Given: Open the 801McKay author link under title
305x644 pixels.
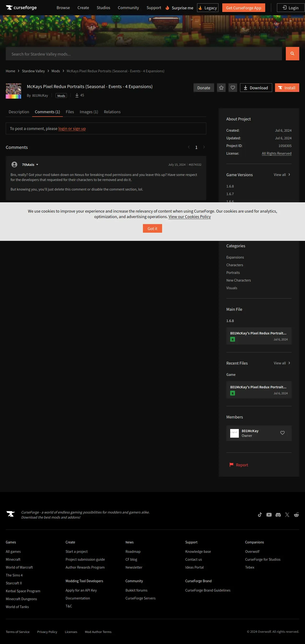Looking at the screenshot, I should click(40, 96).
